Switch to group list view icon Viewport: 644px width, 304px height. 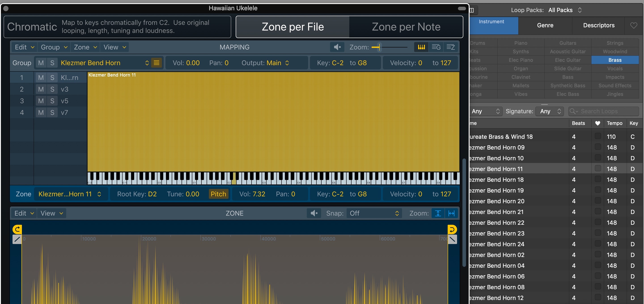tap(436, 47)
